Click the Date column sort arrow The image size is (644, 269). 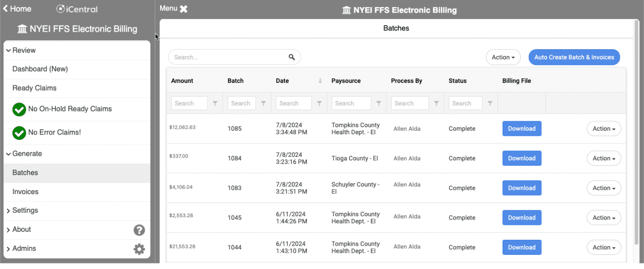(x=320, y=81)
